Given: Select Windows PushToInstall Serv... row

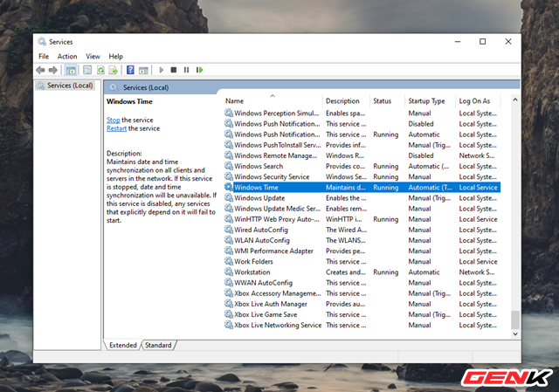Looking at the screenshot, I should [x=362, y=145].
